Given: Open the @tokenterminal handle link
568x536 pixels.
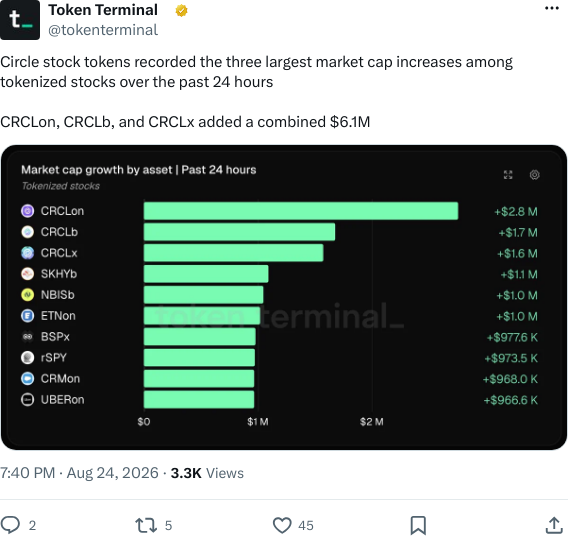Looking at the screenshot, I should coord(103,30).
